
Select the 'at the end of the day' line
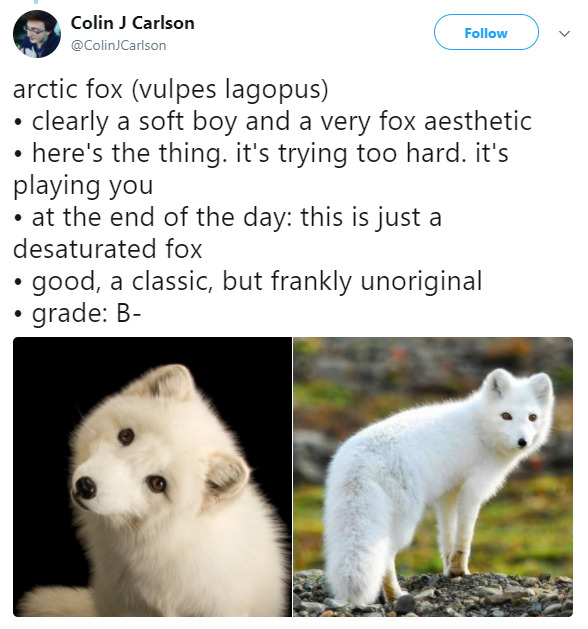pyautogui.click(x=228, y=217)
